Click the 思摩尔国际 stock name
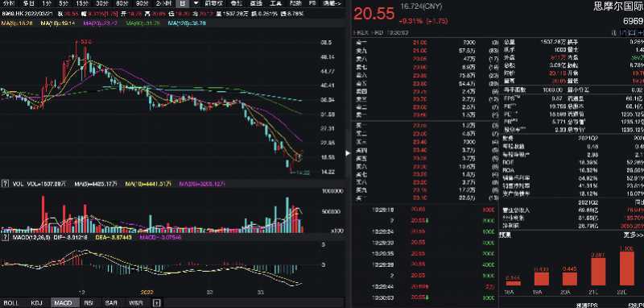The width and height of the screenshot is (644, 308). (x=618, y=6)
